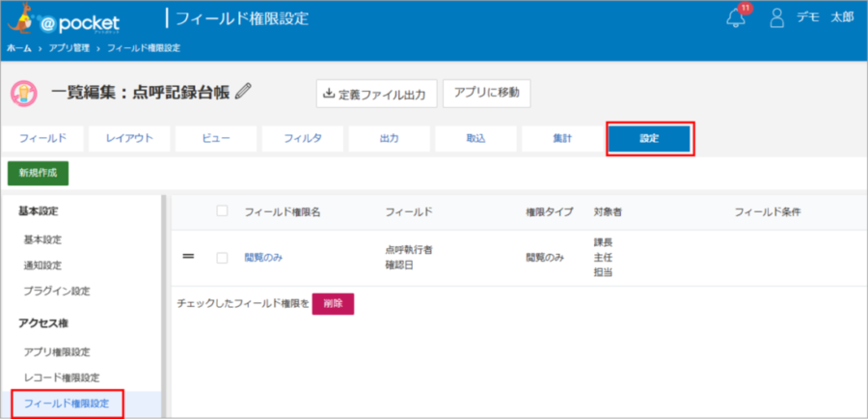Image resolution: width=868 pixels, height=419 pixels.
Task: Click the 権限タイプ column header
Action: tap(549, 211)
